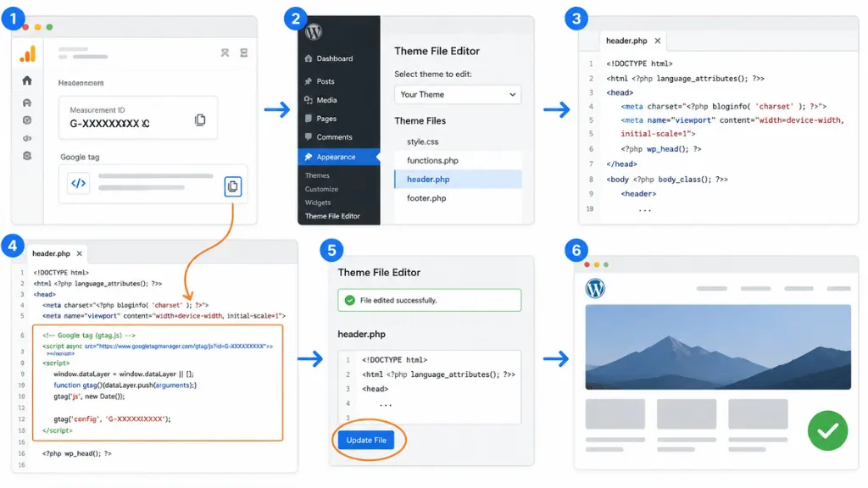Click the WordPress logo on the website preview

coord(595,289)
